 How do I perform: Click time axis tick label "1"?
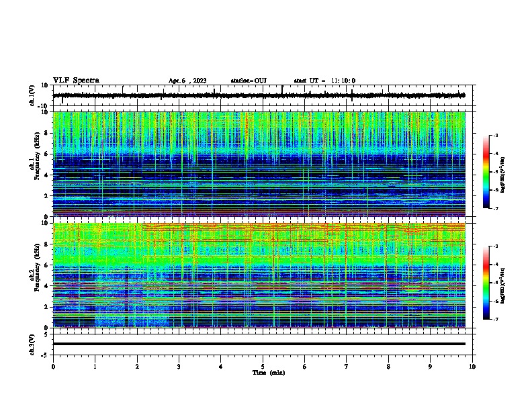click(95, 367)
